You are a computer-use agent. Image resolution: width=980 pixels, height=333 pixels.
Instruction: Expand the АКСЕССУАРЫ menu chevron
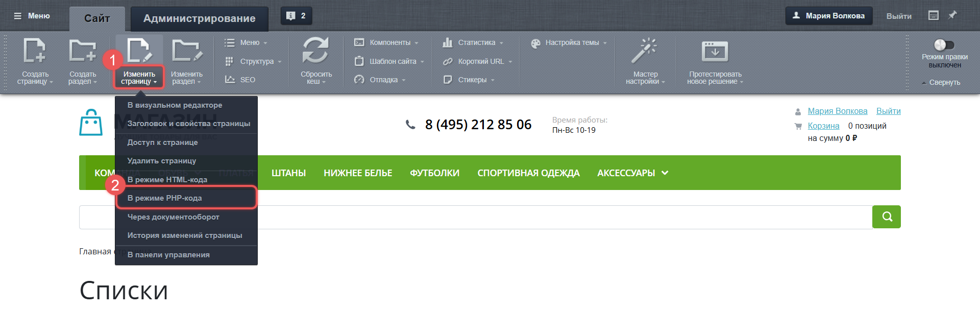click(665, 173)
